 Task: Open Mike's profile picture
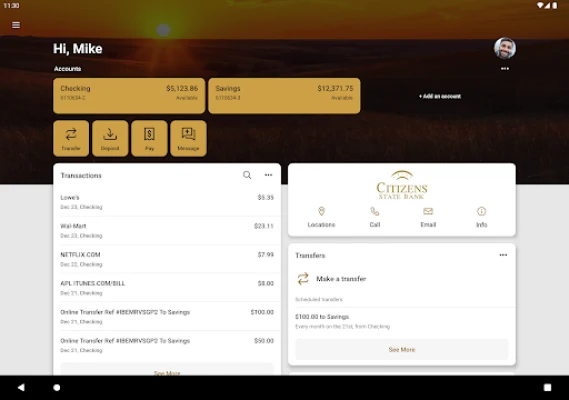[x=505, y=48]
